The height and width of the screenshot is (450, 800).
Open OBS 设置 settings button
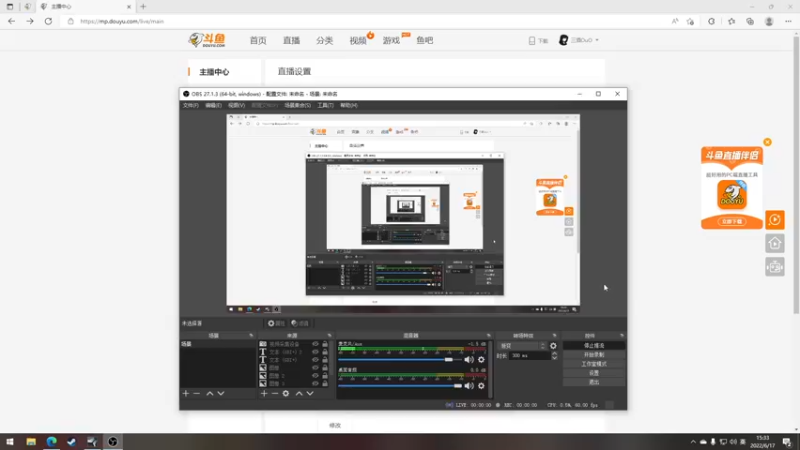click(594, 373)
